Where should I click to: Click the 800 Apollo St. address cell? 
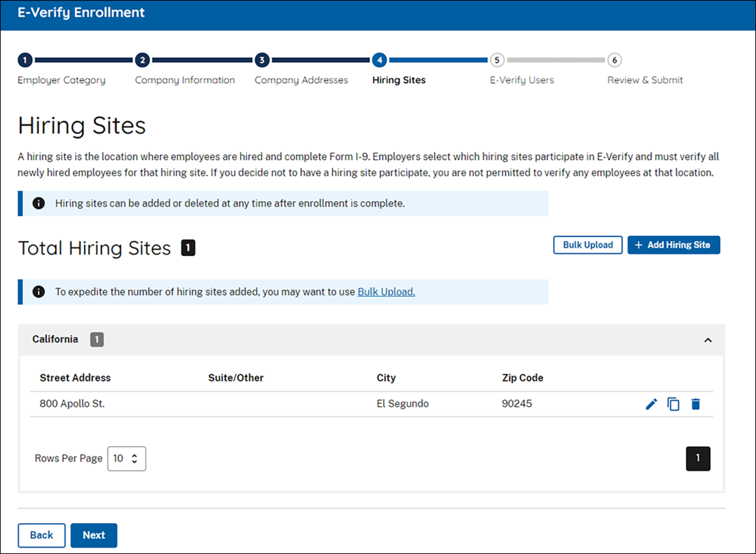pos(72,404)
